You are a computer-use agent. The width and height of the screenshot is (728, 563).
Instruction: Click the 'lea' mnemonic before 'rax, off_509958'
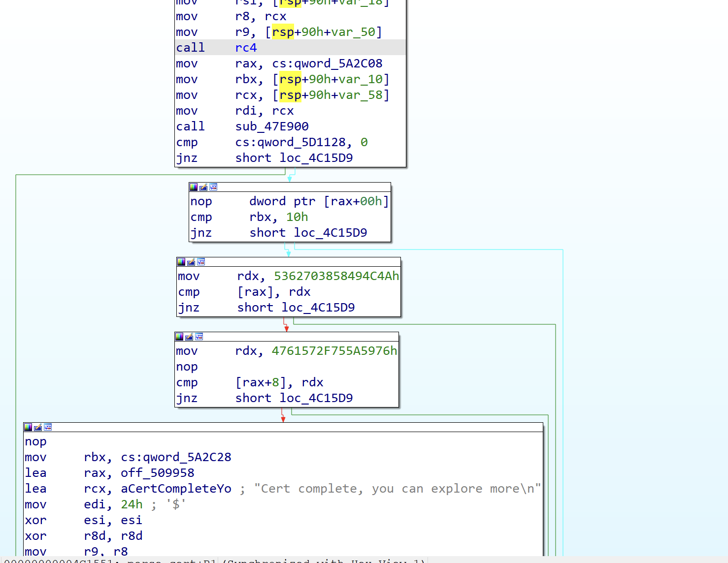(x=35, y=473)
